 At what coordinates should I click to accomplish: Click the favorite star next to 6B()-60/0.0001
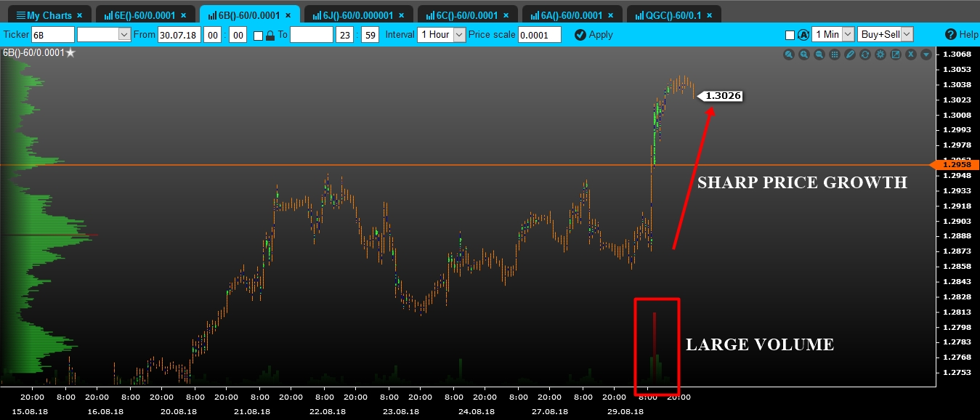70,53
